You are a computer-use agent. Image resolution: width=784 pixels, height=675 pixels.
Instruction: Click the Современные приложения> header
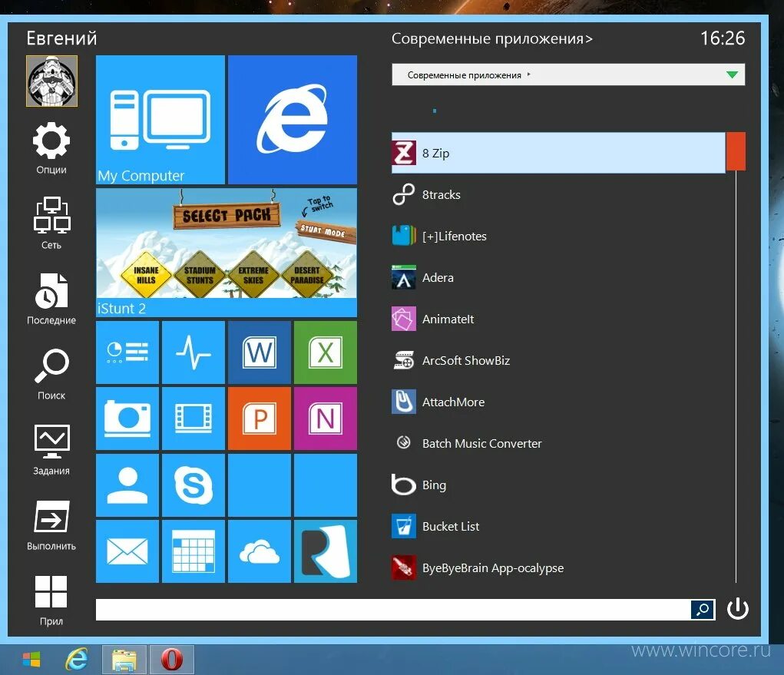coord(492,38)
